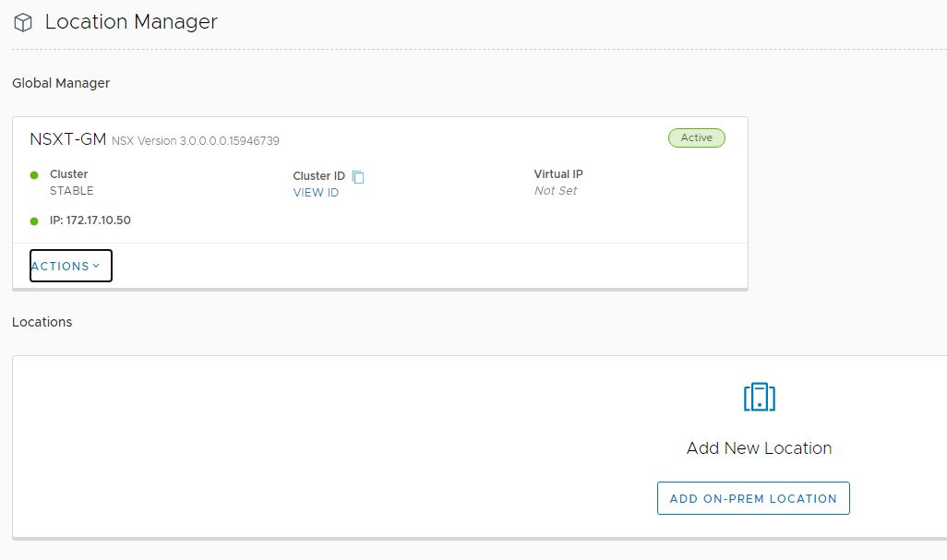Click the STABLE cluster status text
This screenshot has width=947, height=560.
71,191
